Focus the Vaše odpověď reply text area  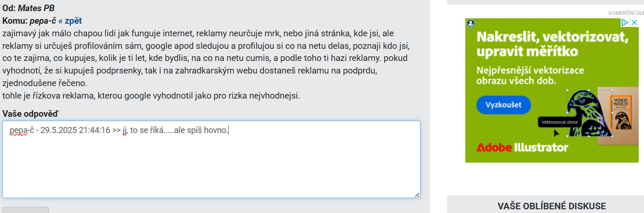click(211, 160)
